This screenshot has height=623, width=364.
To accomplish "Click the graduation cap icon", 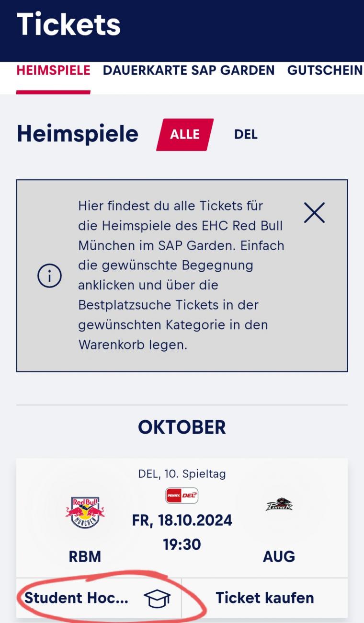I will pos(157,599).
